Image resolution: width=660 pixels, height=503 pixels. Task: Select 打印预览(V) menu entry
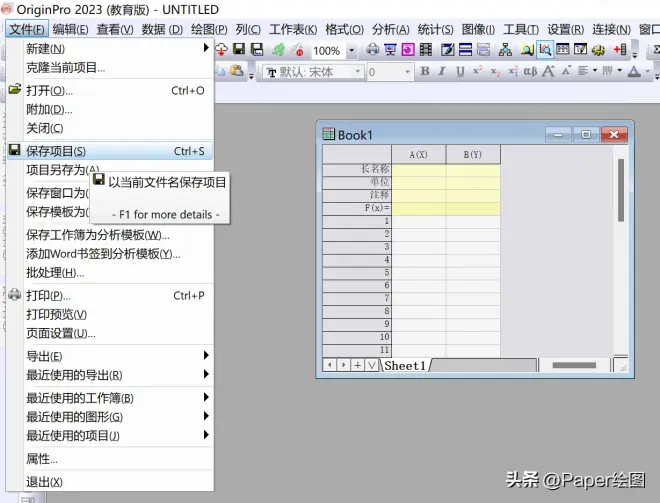[110, 314]
